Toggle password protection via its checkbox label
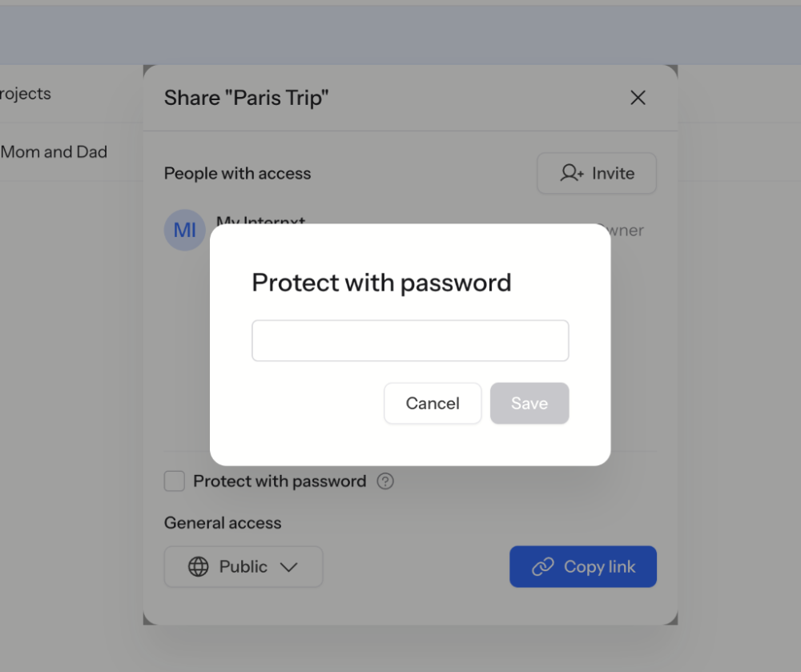The height and width of the screenshot is (672, 801). (280, 481)
